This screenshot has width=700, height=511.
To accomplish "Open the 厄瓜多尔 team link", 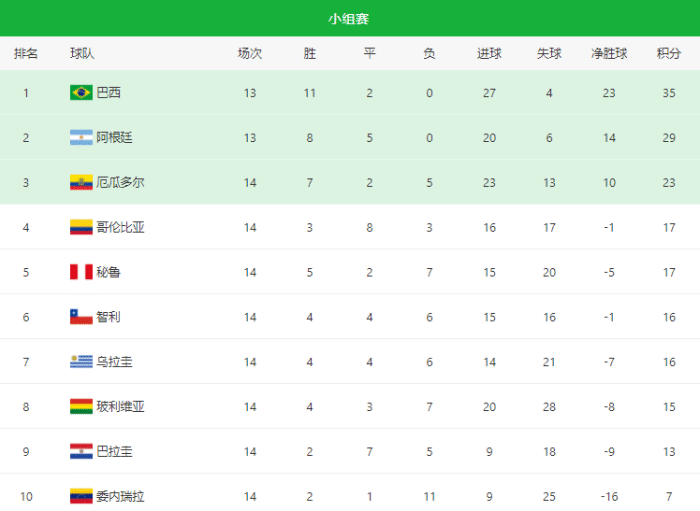I will point(120,183).
